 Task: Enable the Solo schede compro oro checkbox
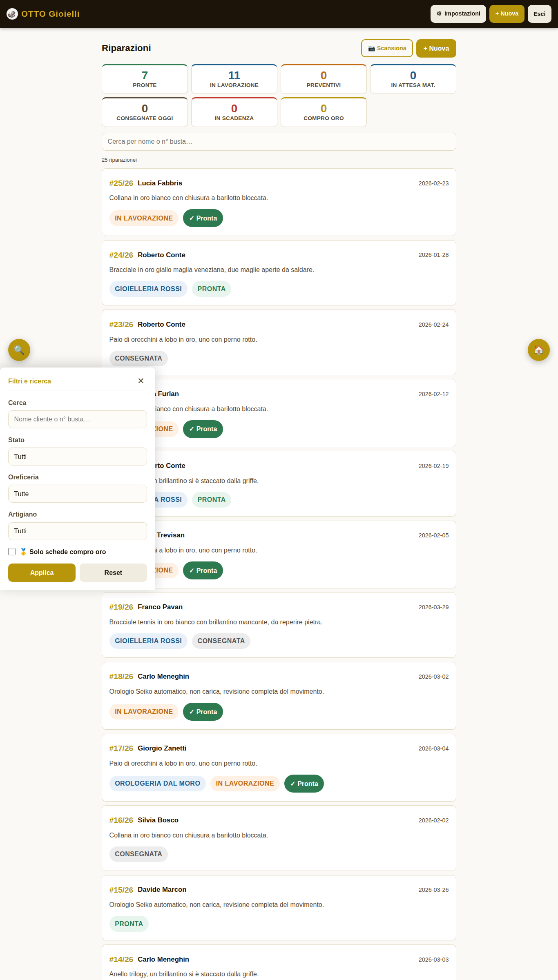pos(12,552)
